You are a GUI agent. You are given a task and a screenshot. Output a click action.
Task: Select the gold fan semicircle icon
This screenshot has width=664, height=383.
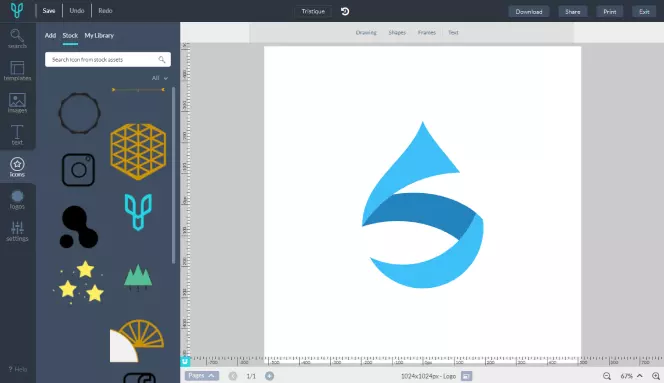[x=137, y=341]
